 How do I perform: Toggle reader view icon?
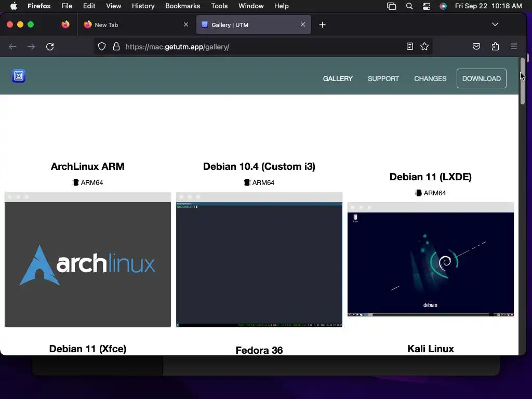tap(409, 46)
